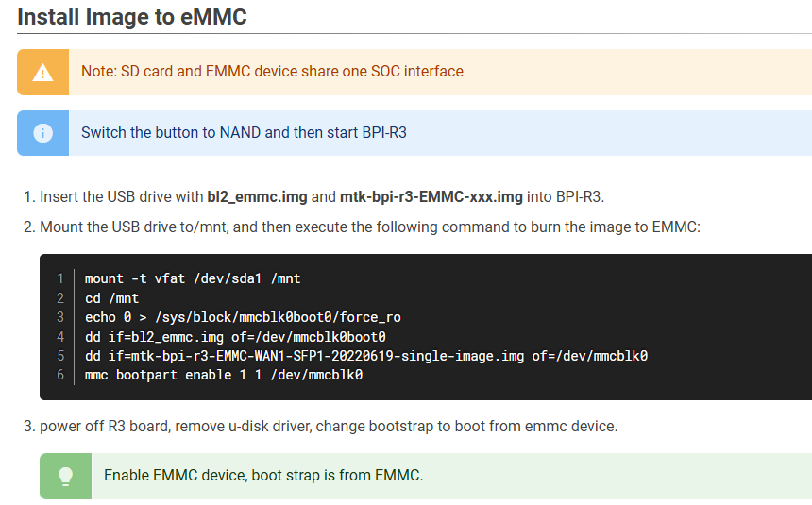812x505 pixels.
Task: Click the bold bl2_emmc.img filename
Action: (257, 197)
